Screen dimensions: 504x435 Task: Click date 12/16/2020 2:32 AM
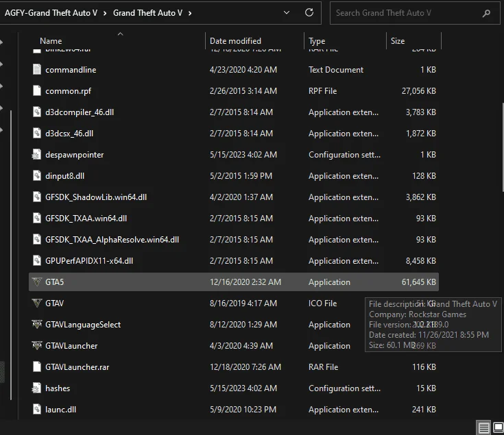click(245, 282)
